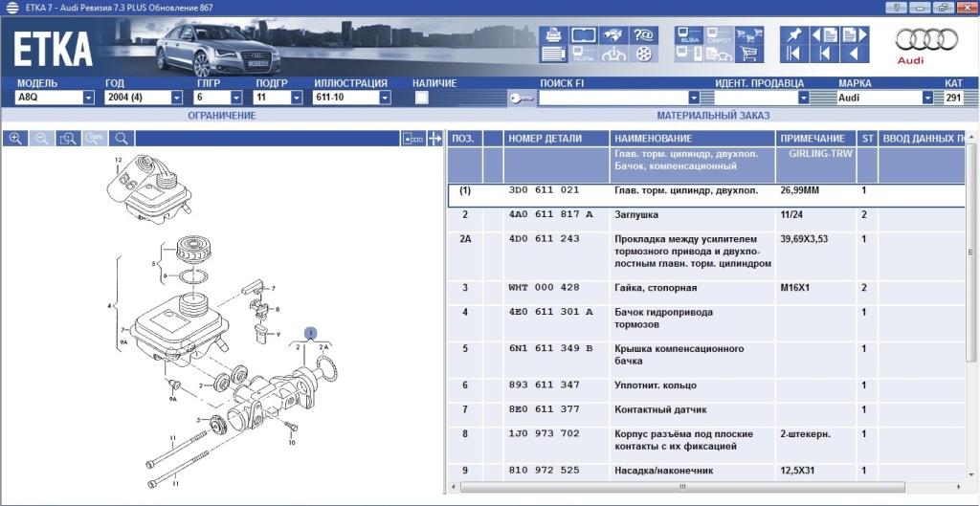
Task: Zoom in on the illustration
Action: pos(16,139)
